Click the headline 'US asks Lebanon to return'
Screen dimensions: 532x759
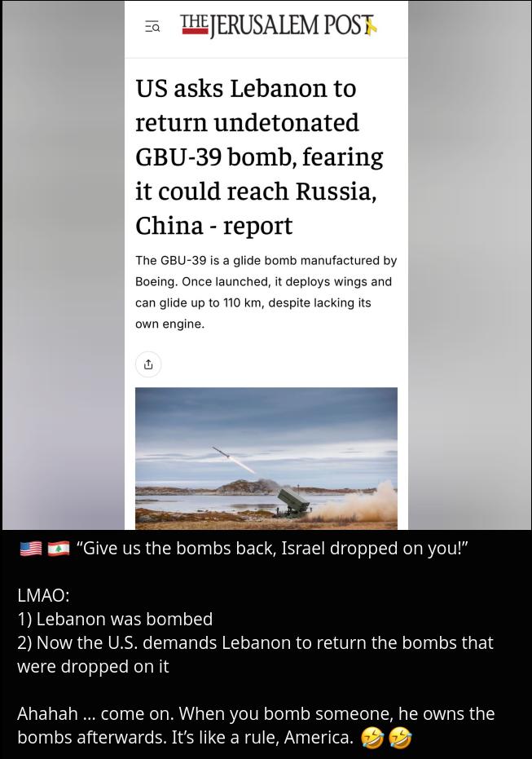click(247, 105)
